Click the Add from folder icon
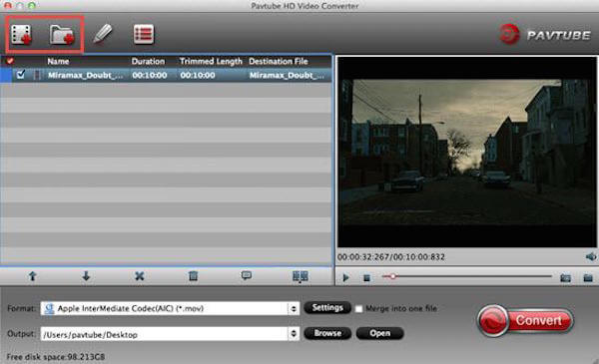 pos(62,35)
